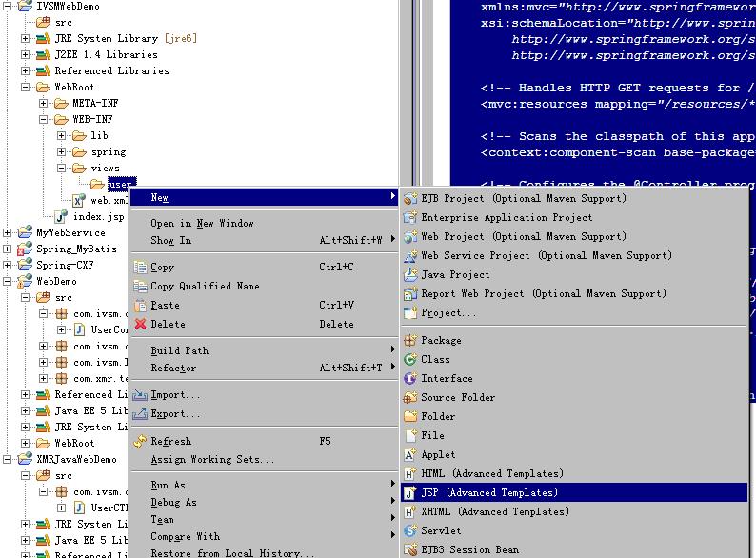This screenshot has height=558, width=756.
Task: Select the IVSMWebDemo project
Action: 68,7
